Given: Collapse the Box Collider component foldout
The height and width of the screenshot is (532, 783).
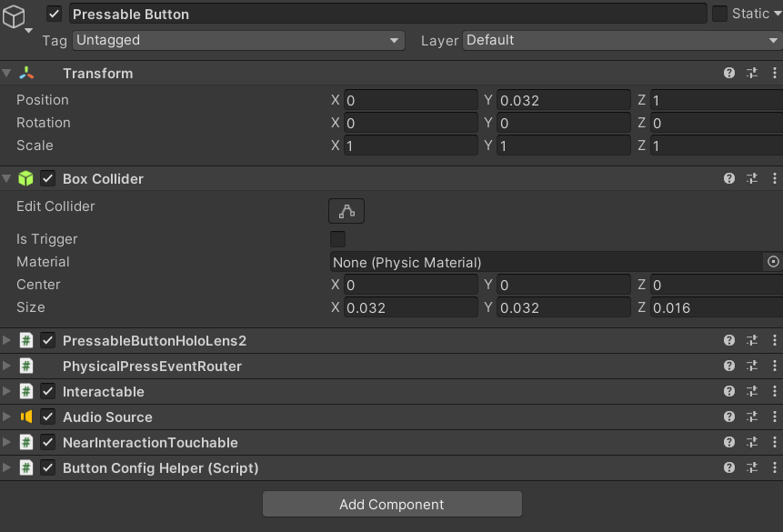Looking at the screenshot, I should [x=6, y=178].
